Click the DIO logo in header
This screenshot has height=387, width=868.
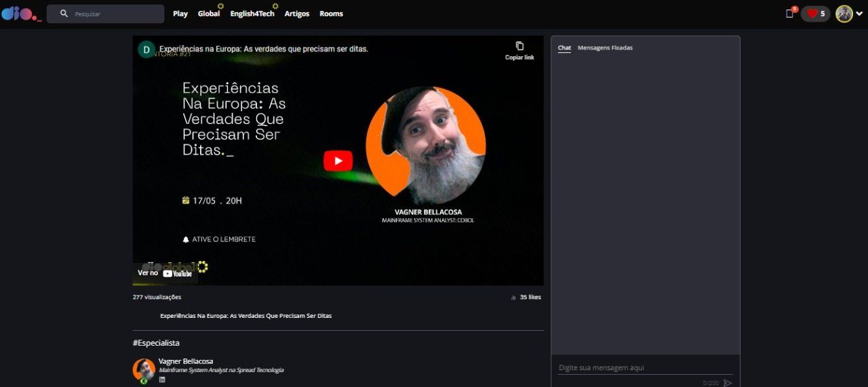pyautogui.click(x=21, y=14)
